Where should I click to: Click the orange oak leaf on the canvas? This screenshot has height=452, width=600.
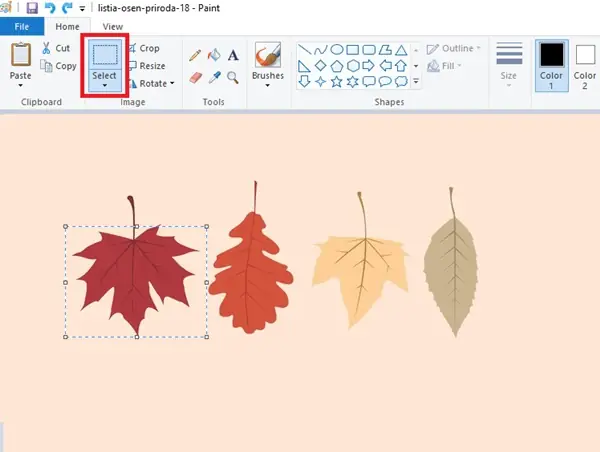(x=251, y=272)
